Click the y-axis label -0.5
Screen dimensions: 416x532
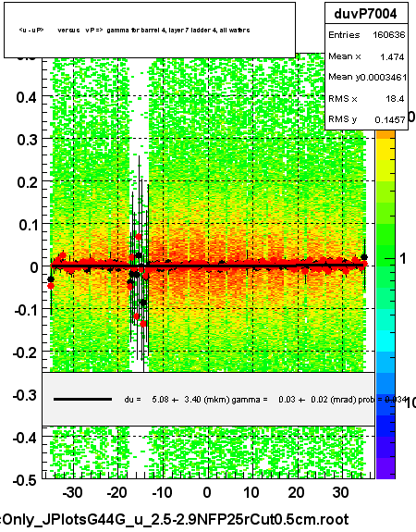pyautogui.click(x=24, y=480)
